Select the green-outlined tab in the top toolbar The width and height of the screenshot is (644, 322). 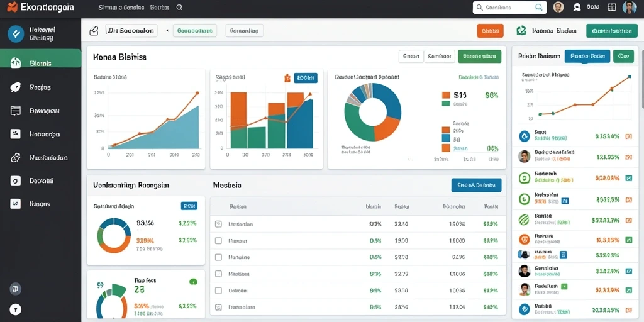point(195,31)
